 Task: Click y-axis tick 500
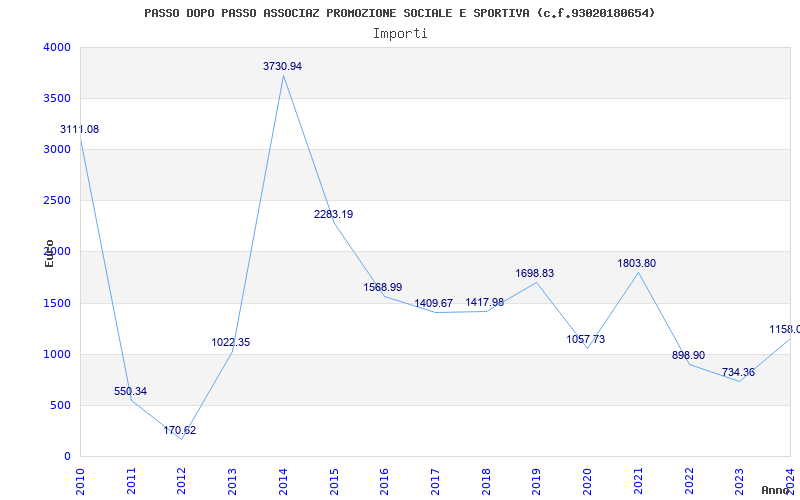pyautogui.click(x=61, y=406)
